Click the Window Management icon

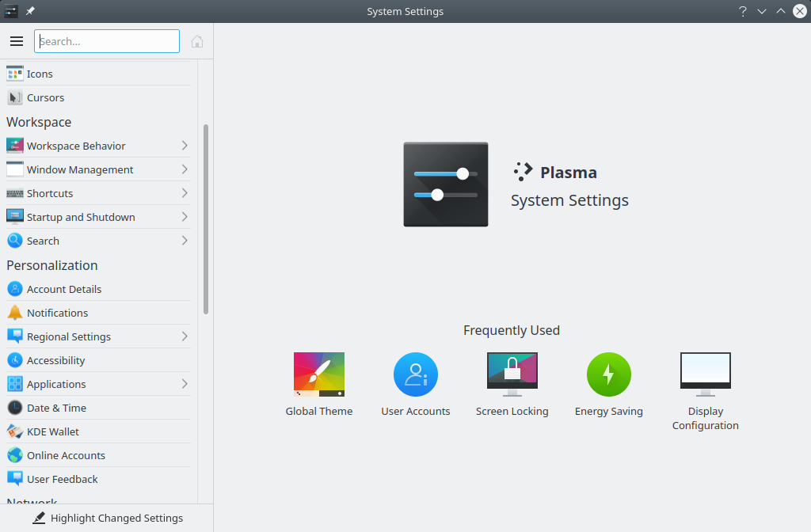click(x=15, y=169)
